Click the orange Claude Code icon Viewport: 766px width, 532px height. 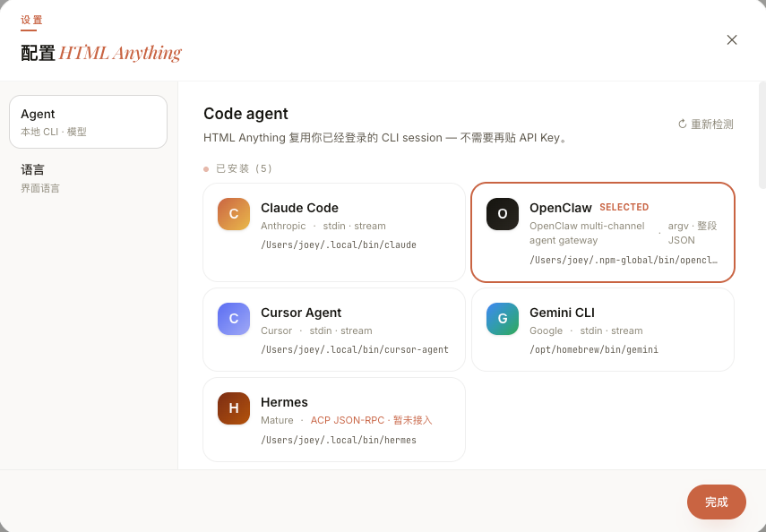click(234, 214)
